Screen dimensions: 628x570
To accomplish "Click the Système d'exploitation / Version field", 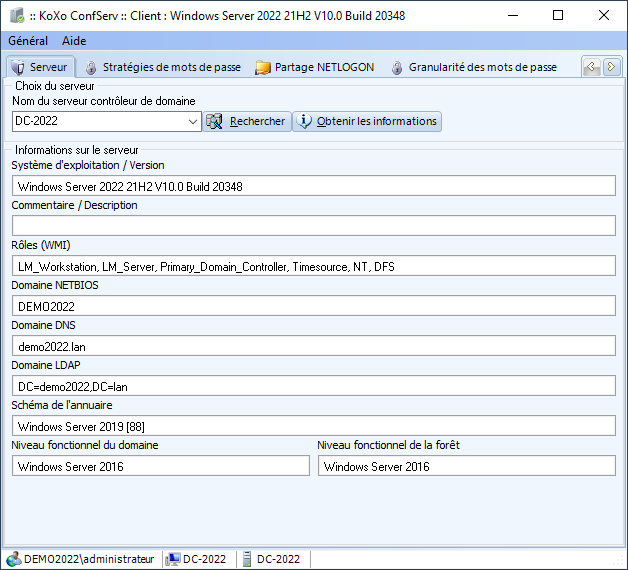I will (314, 186).
